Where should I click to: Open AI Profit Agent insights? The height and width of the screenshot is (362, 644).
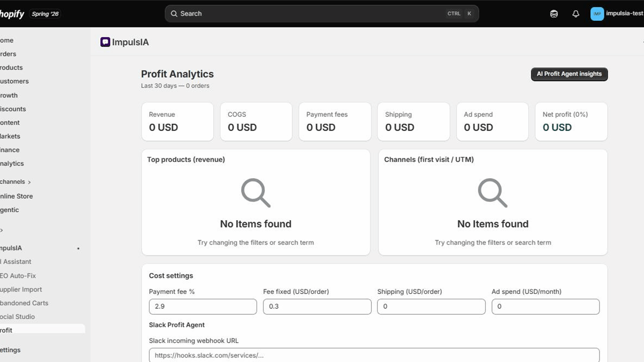click(569, 74)
